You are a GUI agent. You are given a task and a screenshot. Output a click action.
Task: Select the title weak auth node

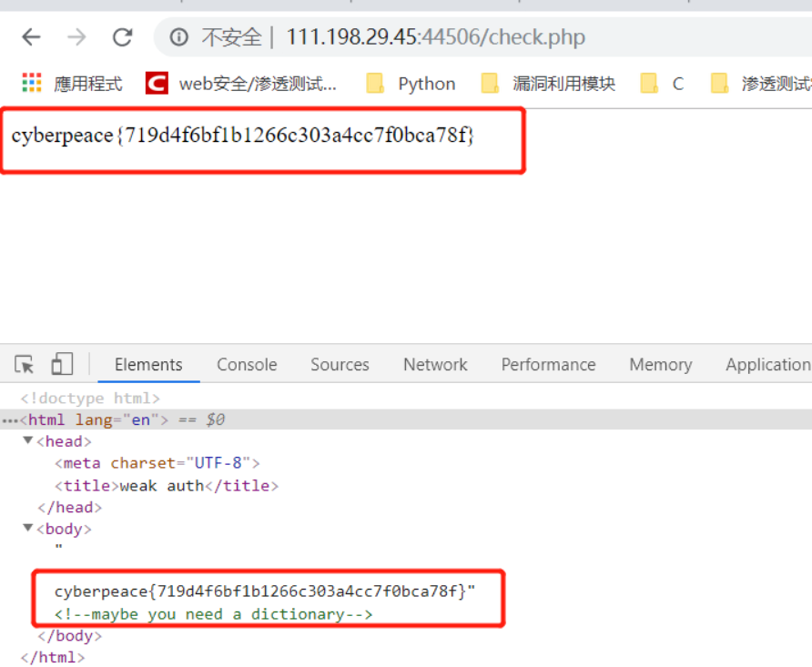[167, 486]
